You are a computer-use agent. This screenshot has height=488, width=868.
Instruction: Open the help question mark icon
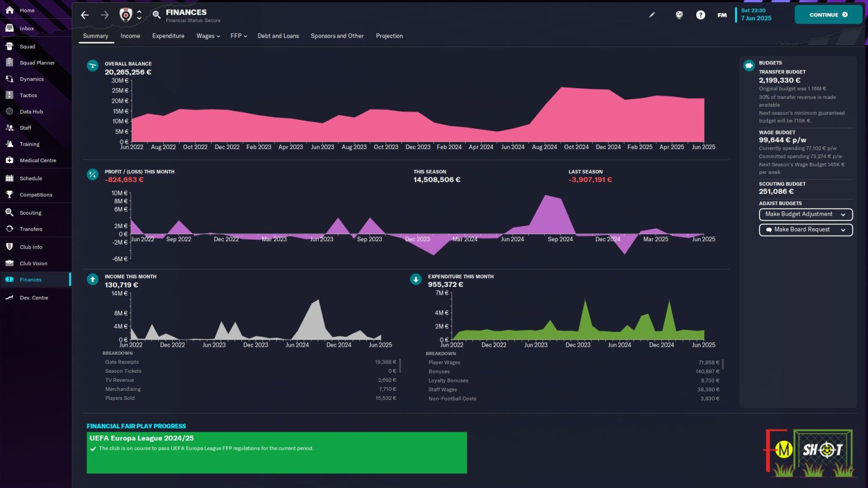(x=701, y=15)
